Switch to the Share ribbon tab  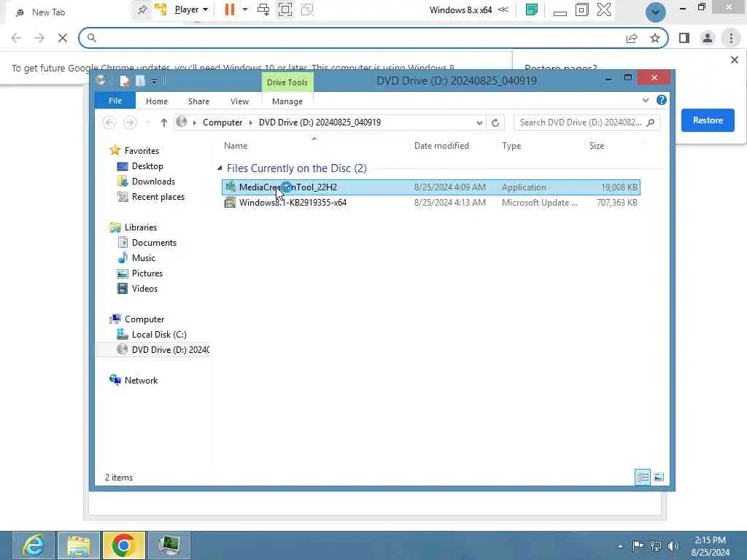[198, 101]
